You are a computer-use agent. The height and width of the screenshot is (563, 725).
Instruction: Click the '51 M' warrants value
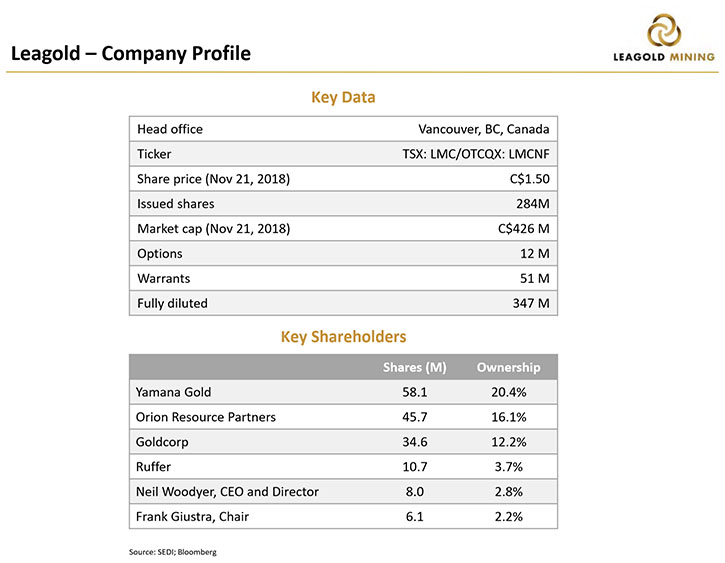point(535,279)
